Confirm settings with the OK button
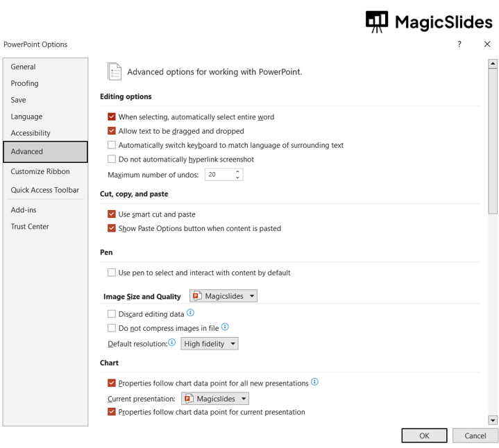 coord(424,436)
